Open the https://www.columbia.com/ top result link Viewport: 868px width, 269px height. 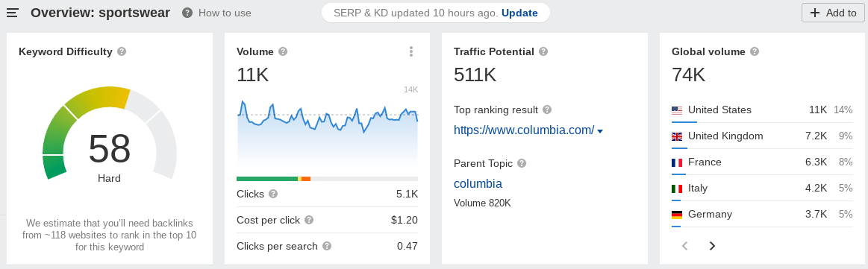pos(524,130)
